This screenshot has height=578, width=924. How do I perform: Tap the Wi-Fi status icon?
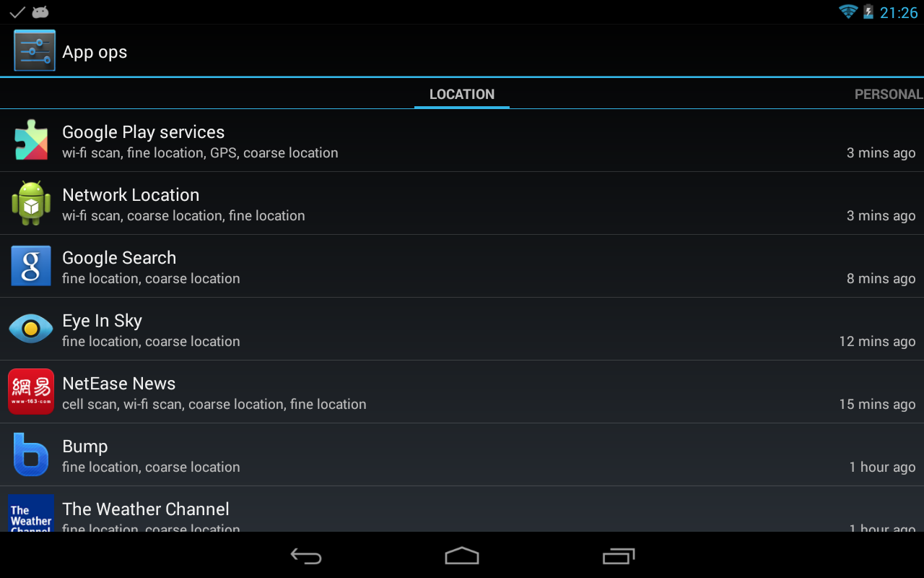pyautogui.click(x=847, y=12)
